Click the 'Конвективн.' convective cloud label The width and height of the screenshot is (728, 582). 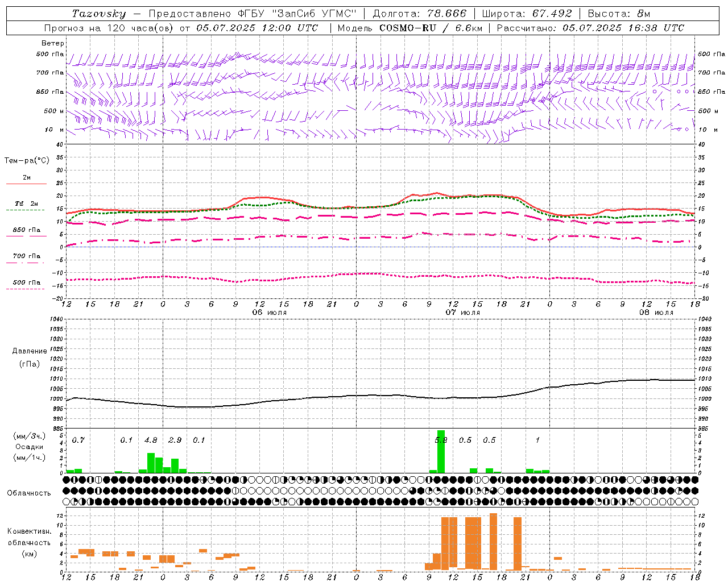click(30, 531)
